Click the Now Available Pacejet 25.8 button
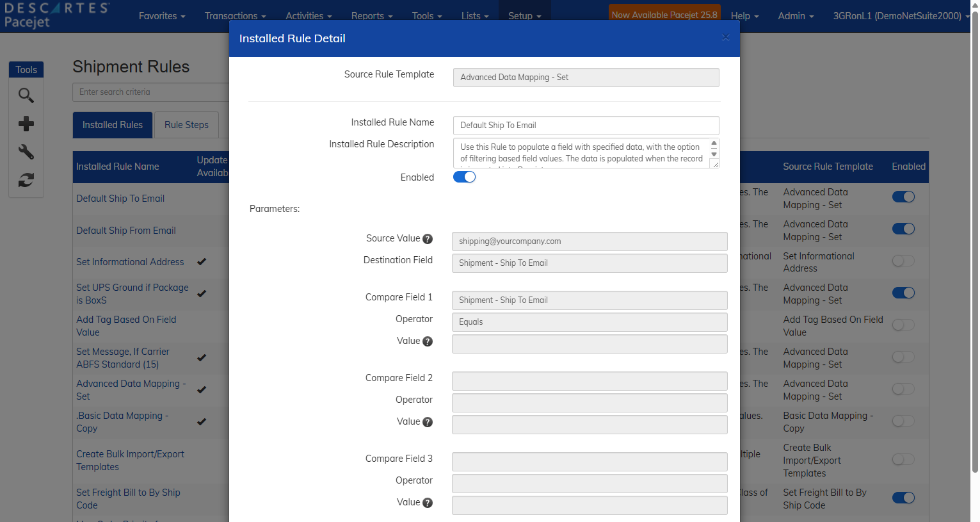Screen dimensions: 980x522 664,12
